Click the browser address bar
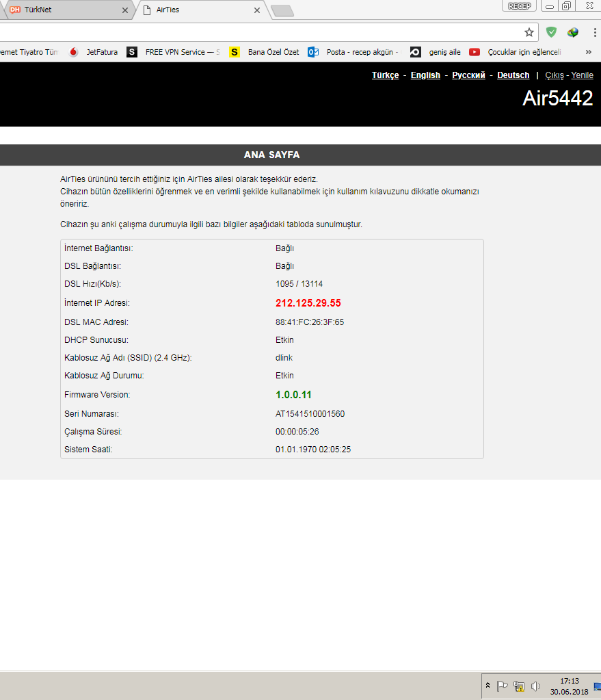 click(258, 32)
